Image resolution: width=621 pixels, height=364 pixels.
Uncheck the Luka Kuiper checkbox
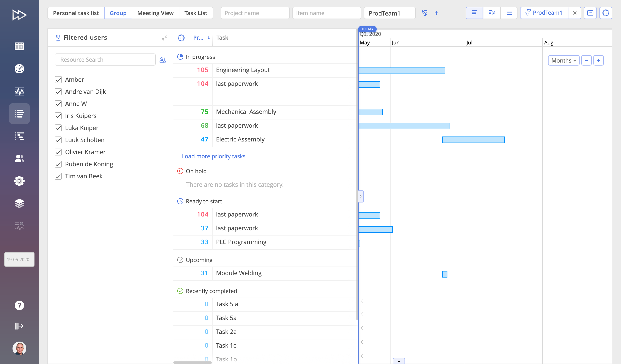(x=58, y=128)
